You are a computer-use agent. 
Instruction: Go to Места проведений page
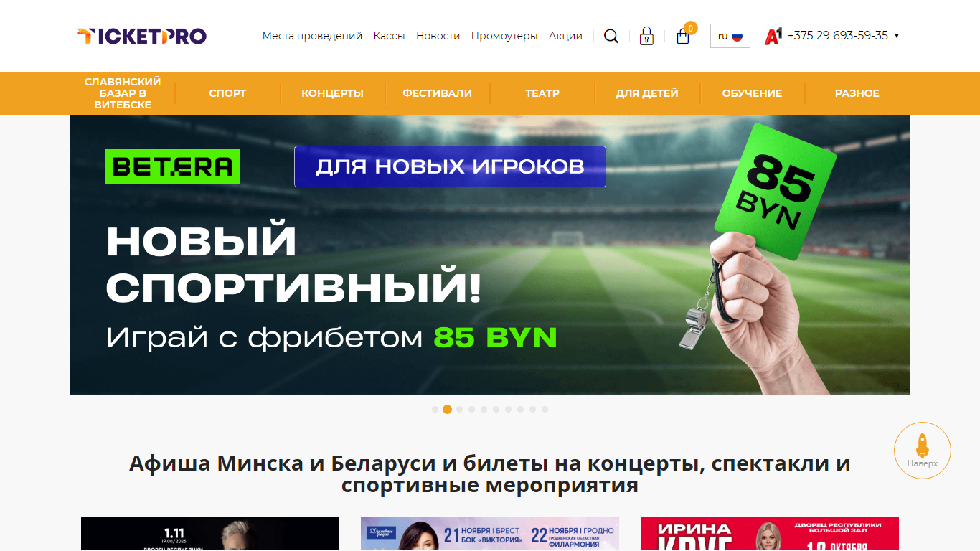[312, 36]
